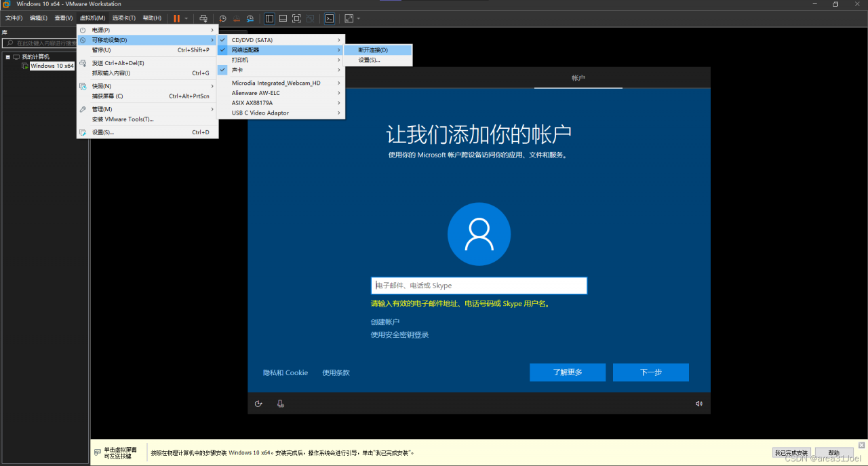Select 安装 VMware Tools(T)... entry

(x=147, y=119)
